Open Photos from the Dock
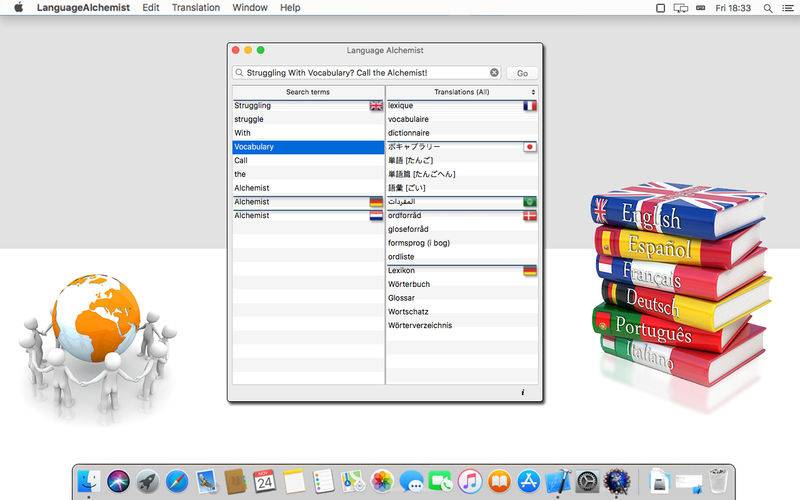Viewport: 800px width, 500px height. tap(382, 482)
